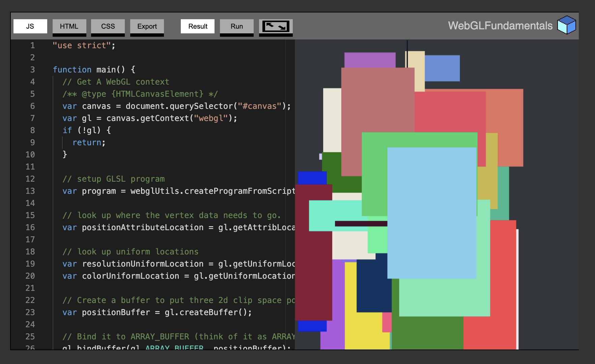Show the Result view

click(x=197, y=26)
